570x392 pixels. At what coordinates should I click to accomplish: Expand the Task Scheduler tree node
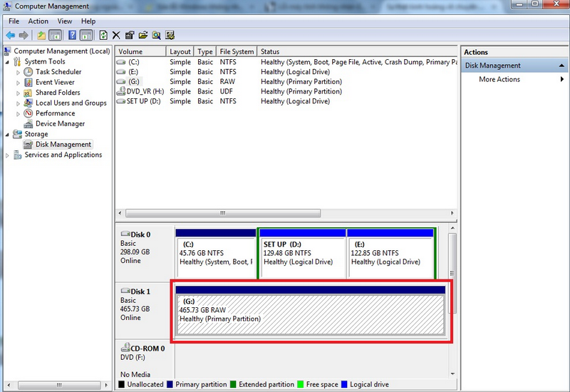[x=19, y=72]
